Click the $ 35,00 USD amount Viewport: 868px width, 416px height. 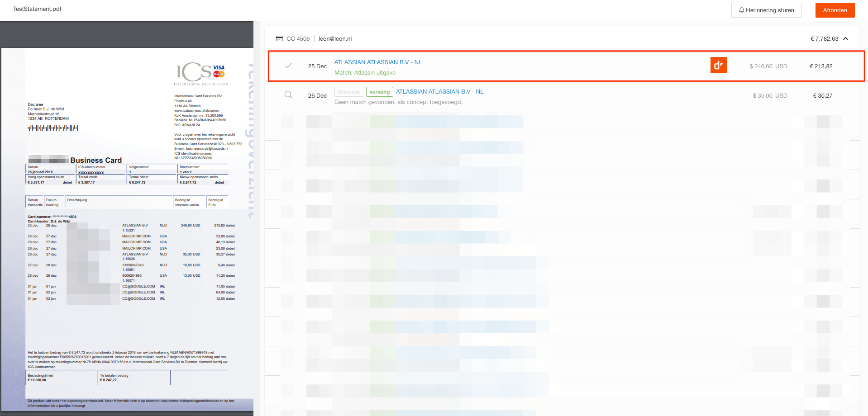click(770, 95)
